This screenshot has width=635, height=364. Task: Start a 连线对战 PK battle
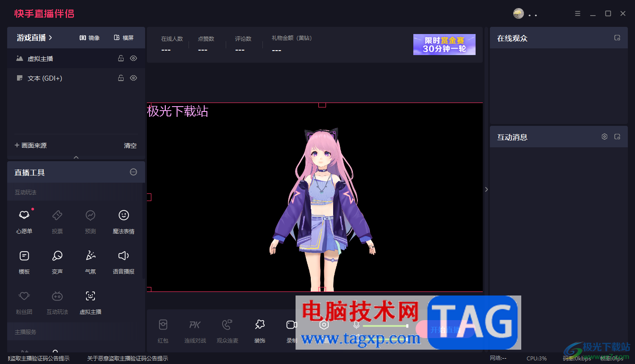pos(195,331)
